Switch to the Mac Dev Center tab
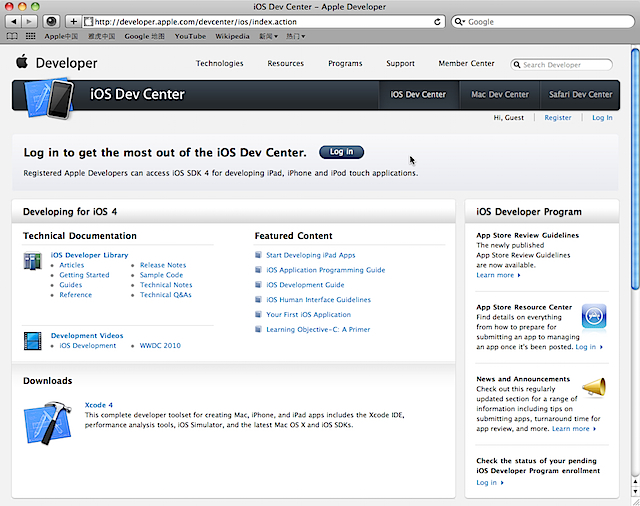Image resolution: width=640 pixels, height=506 pixels. pyautogui.click(x=500, y=95)
